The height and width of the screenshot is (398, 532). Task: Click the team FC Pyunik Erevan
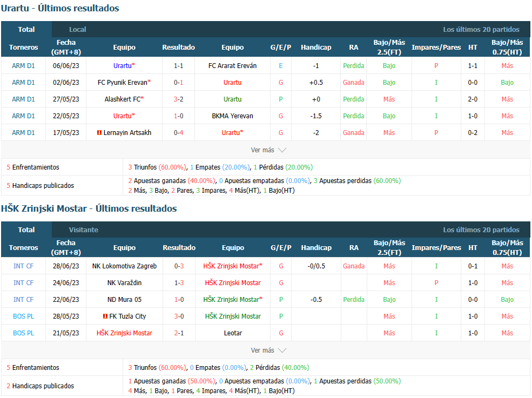123,83
